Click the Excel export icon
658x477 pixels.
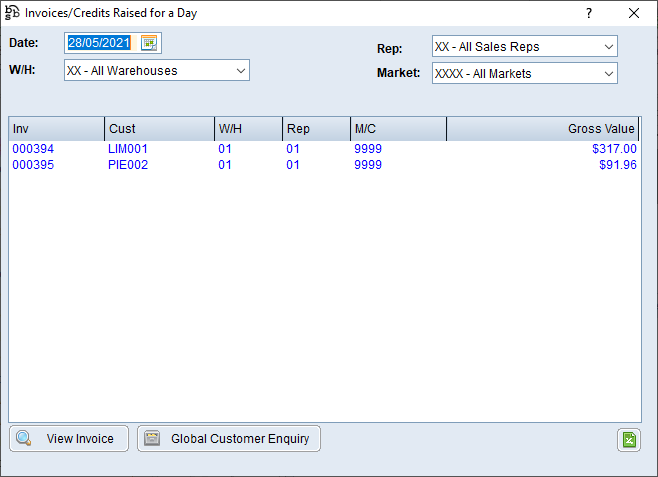(x=628, y=440)
